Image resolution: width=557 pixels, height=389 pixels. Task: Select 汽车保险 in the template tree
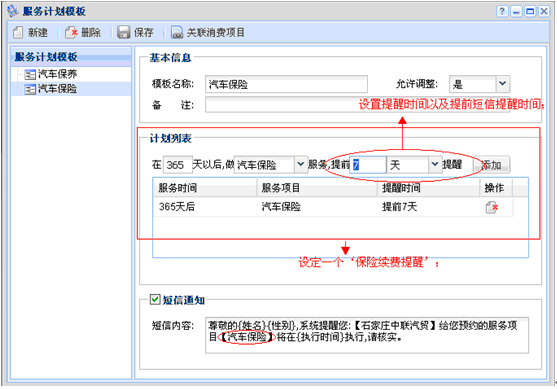click(x=57, y=88)
